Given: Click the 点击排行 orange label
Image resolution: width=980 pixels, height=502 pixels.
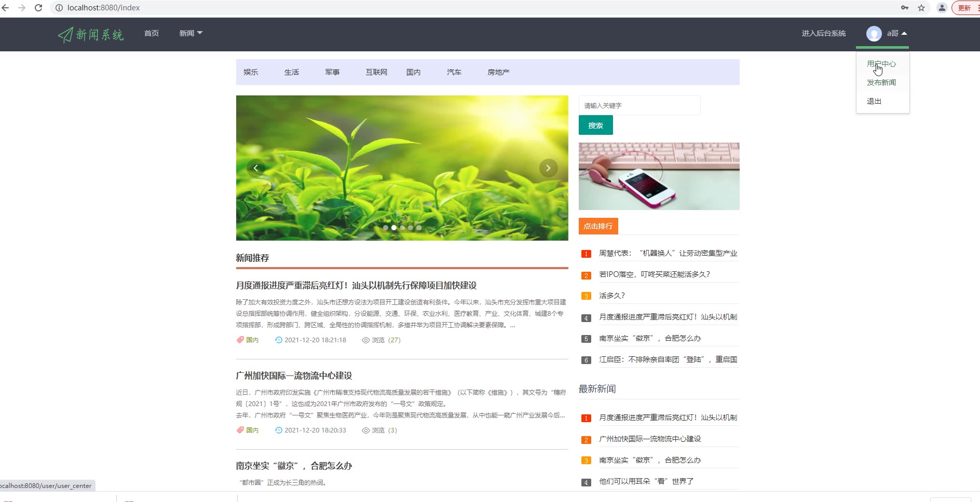Looking at the screenshot, I should (x=598, y=226).
